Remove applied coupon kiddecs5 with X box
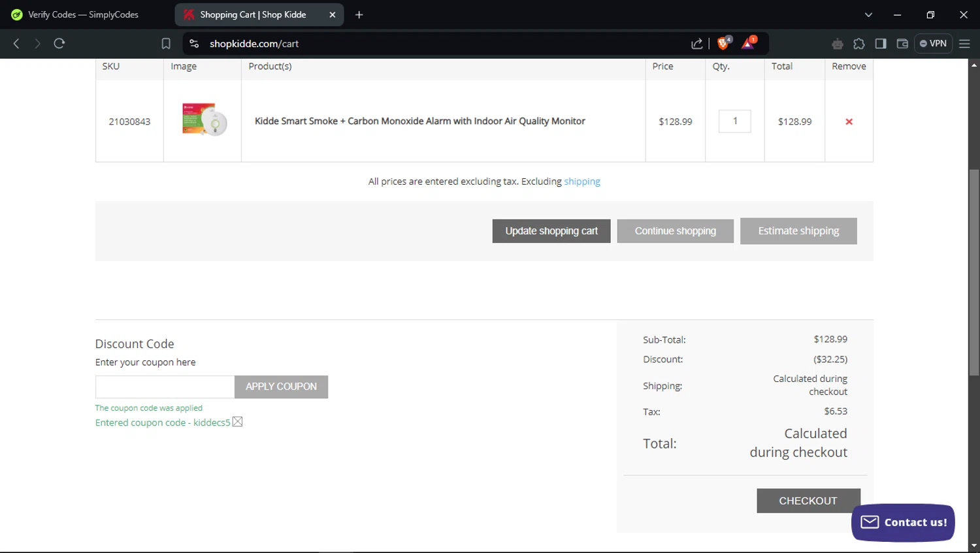Image resolution: width=980 pixels, height=553 pixels. [x=238, y=422]
